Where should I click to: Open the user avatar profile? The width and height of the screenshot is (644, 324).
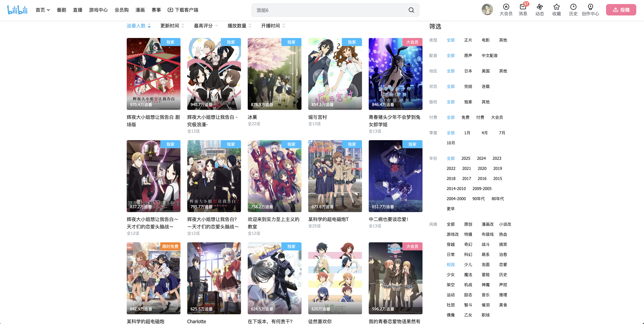tap(487, 10)
